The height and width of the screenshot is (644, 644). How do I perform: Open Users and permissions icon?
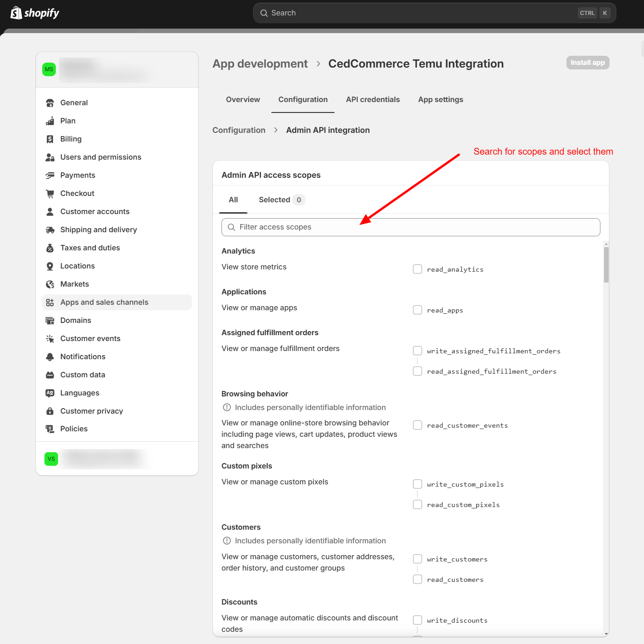click(50, 157)
